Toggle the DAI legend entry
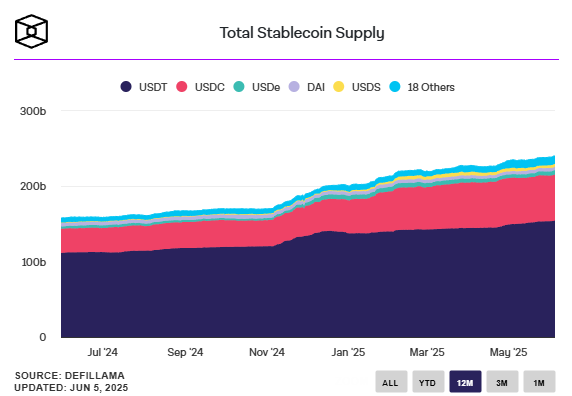The image size is (572, 396). coord(306,87)
